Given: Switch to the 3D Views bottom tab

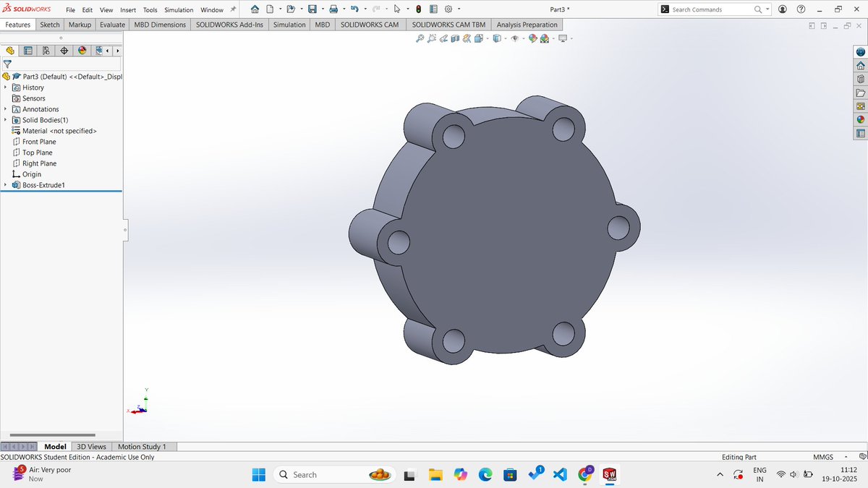Looking at the screenshot, I should pyautogui.click(x=92, y=447).
